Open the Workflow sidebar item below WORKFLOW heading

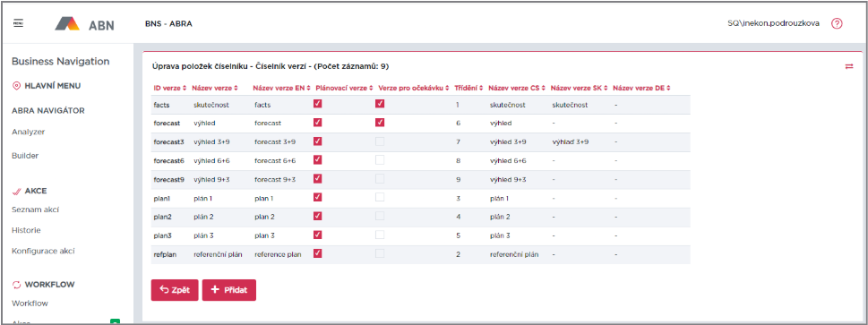(x=30, y=304)
